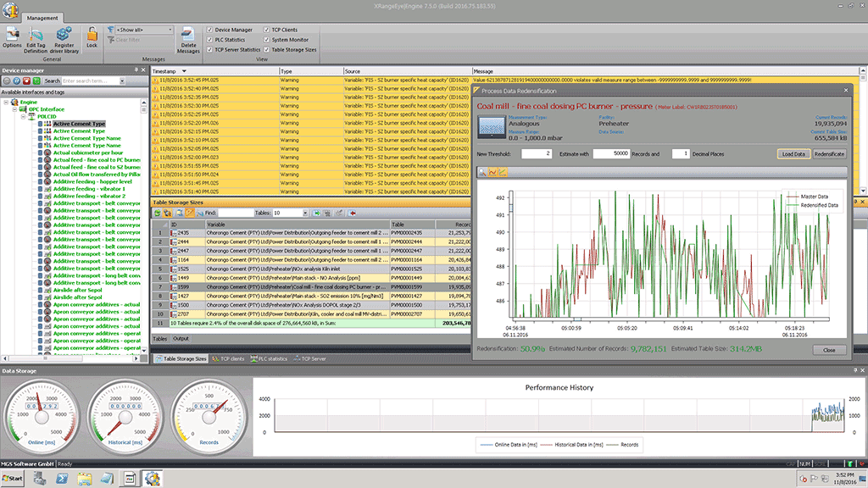The height and width of the screenshot is (488, 868).
Task: Open the TCP Server tab
Action: click(x=310, y=358)
